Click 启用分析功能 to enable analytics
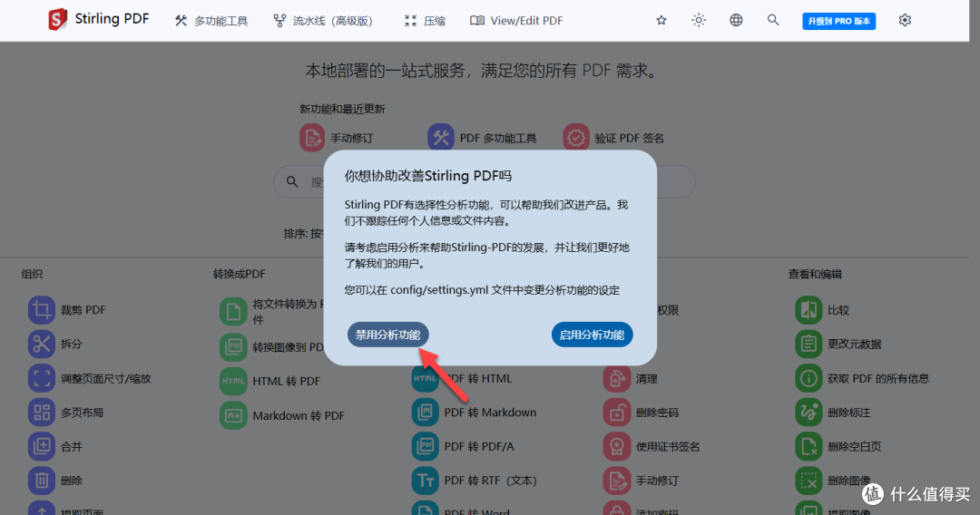This screenshot has width=980, height=515. pyautogui.click(x=592, y=335)
